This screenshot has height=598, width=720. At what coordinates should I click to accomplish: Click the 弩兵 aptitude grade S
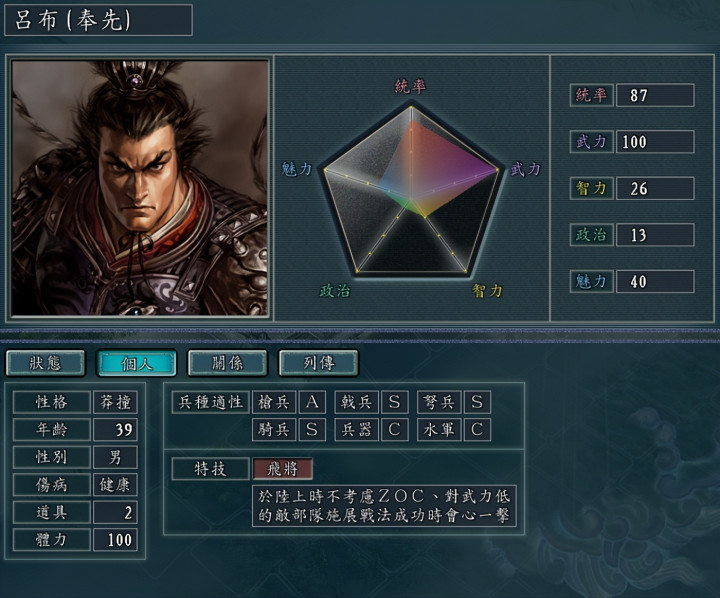coord(477,402)
